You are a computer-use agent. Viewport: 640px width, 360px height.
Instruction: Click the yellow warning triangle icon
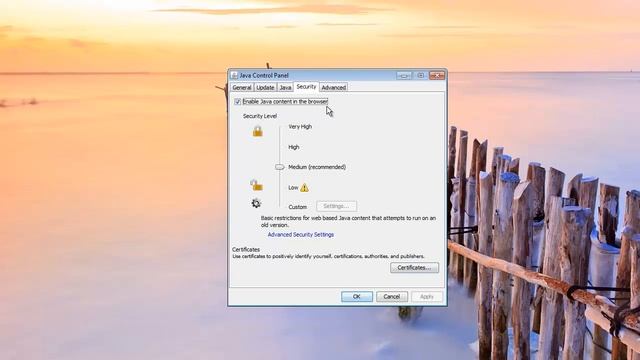(304, 188)
